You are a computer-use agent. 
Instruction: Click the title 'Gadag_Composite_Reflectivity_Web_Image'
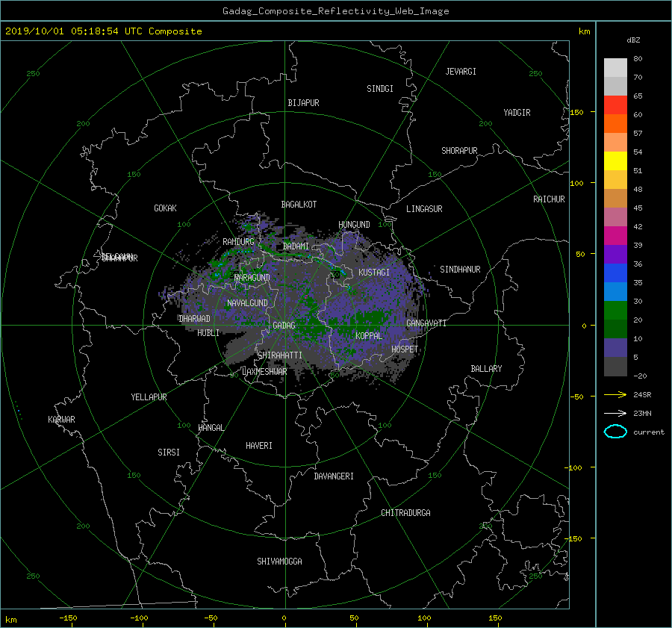pos(335,11)
